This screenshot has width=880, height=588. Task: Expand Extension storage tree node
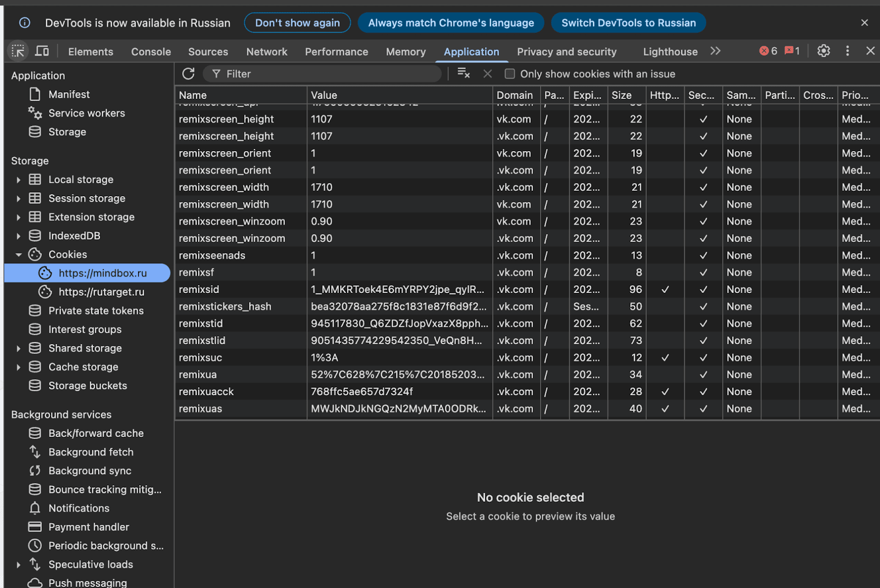[18, 217]
